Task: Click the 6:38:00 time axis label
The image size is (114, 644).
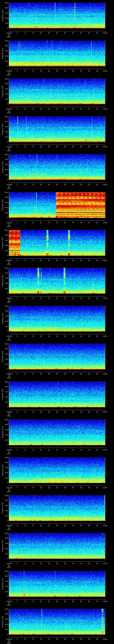Action: (9, 374)
